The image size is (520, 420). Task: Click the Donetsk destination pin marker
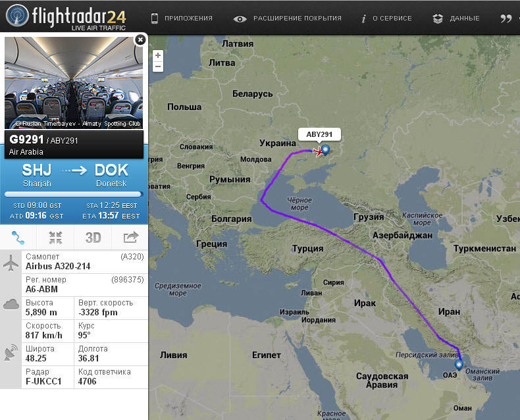pyautogui.click(x=326, y=150)
